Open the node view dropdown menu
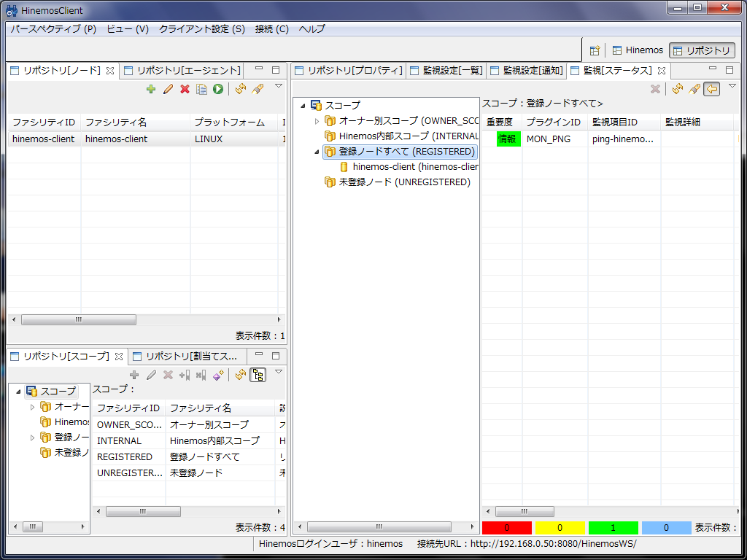The image size is (747, 560). 279,86
